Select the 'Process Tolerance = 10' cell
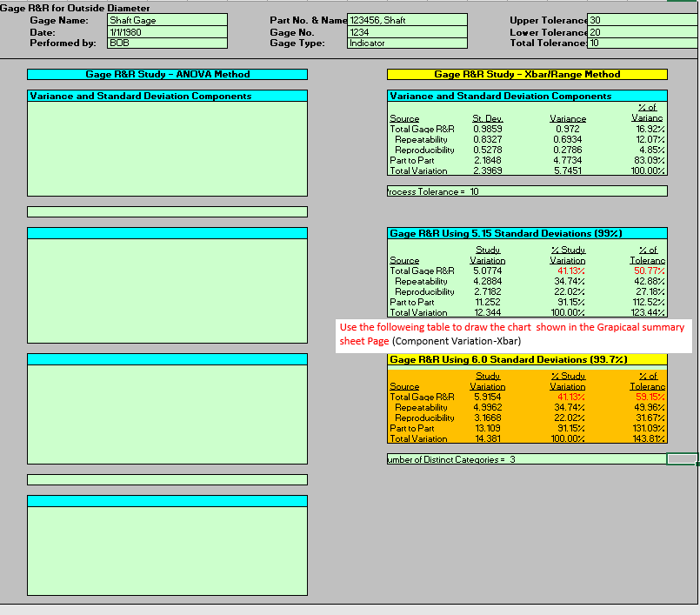 pos(527,191)
